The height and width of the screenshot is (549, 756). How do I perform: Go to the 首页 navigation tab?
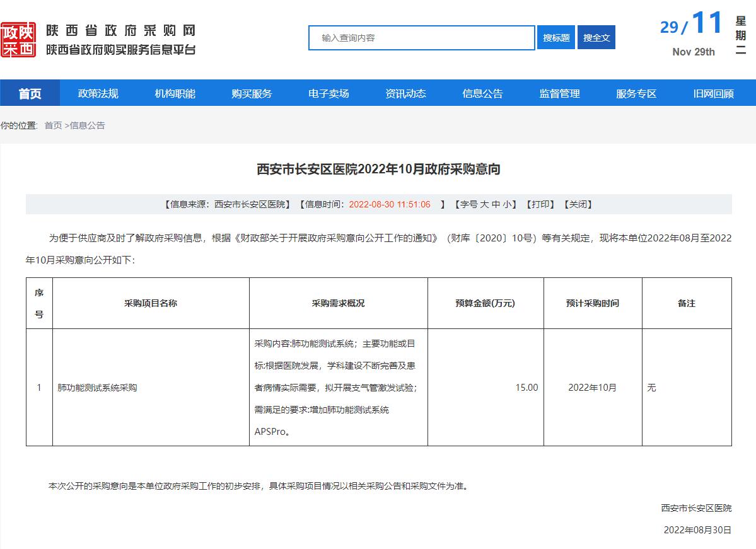(x=30, y=94)
